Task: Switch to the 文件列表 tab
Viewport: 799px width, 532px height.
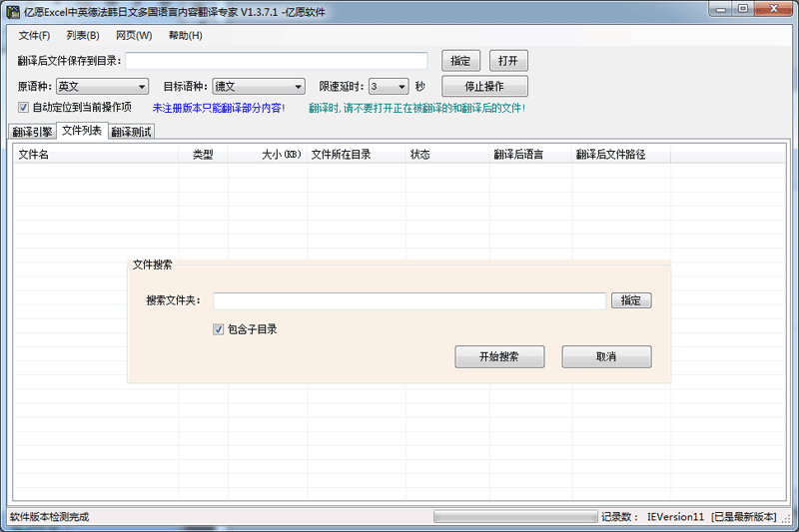Action: tap(82, 131)
